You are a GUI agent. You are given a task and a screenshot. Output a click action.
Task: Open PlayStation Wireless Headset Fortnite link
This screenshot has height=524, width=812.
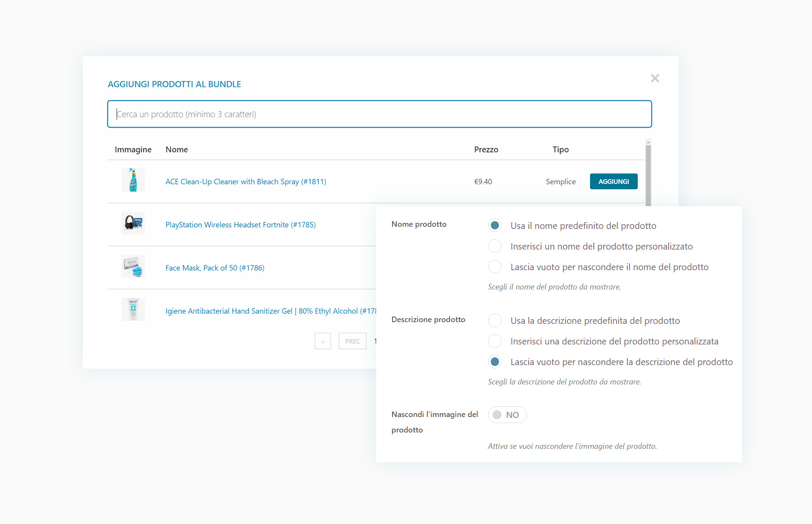[240, 225]
